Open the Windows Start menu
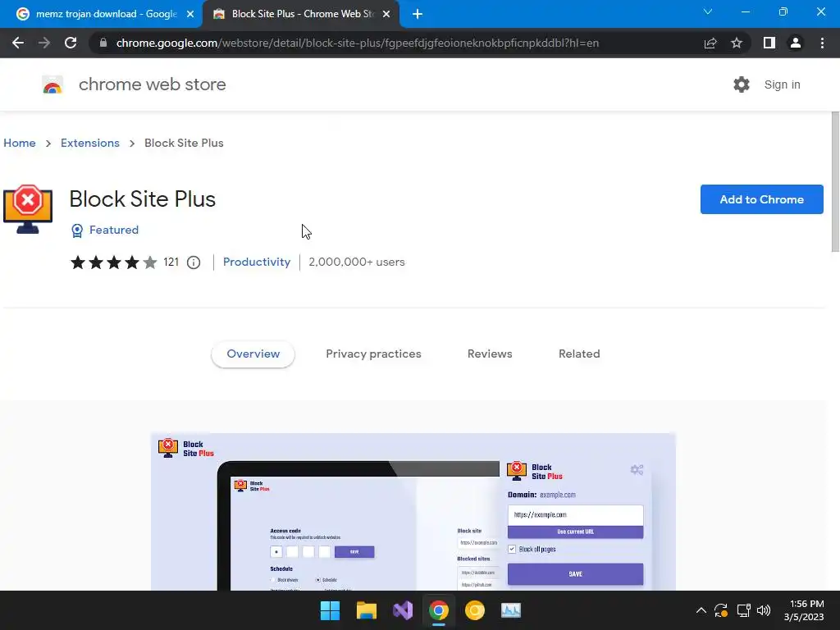This screenshot has width=840, height=630. 330,610
